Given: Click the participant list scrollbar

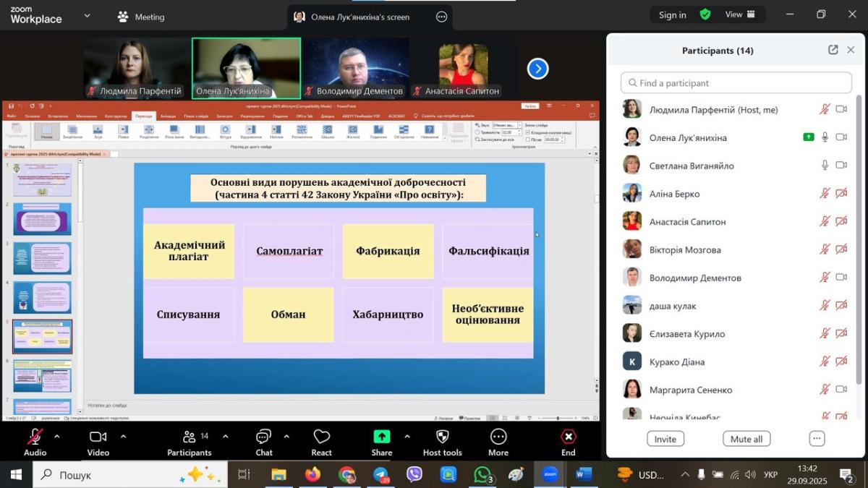Looking at the screenshot, I should [859, 239].
